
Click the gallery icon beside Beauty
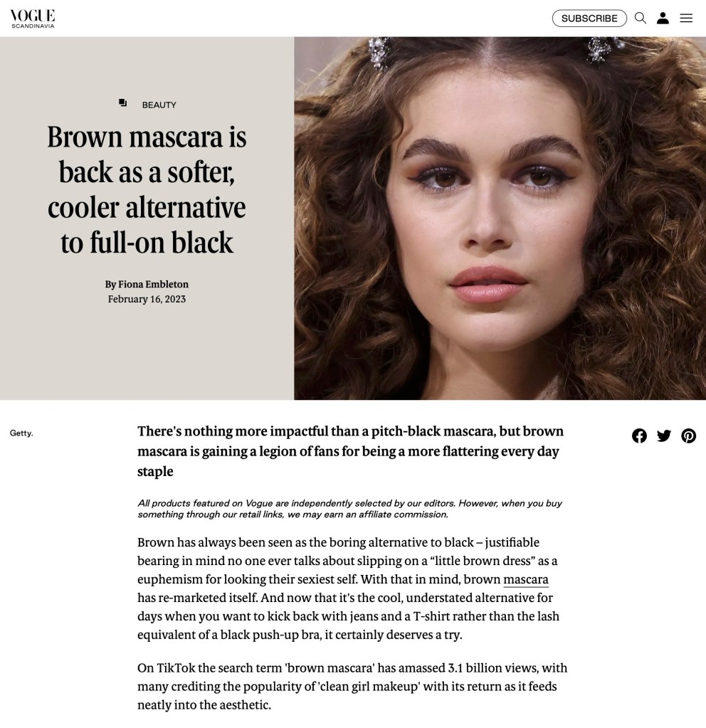(x=122, y=102)
